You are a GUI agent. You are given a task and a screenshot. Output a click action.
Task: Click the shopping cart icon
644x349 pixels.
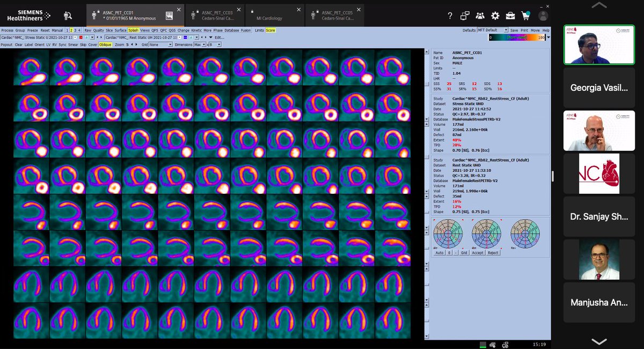tap(526, 16)
